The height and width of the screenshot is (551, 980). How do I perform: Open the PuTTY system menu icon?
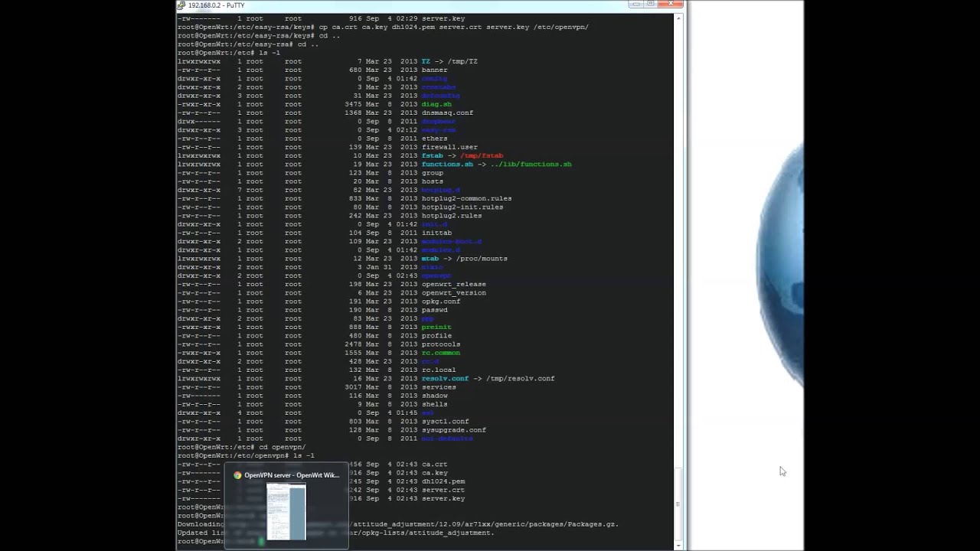point(181,5)
